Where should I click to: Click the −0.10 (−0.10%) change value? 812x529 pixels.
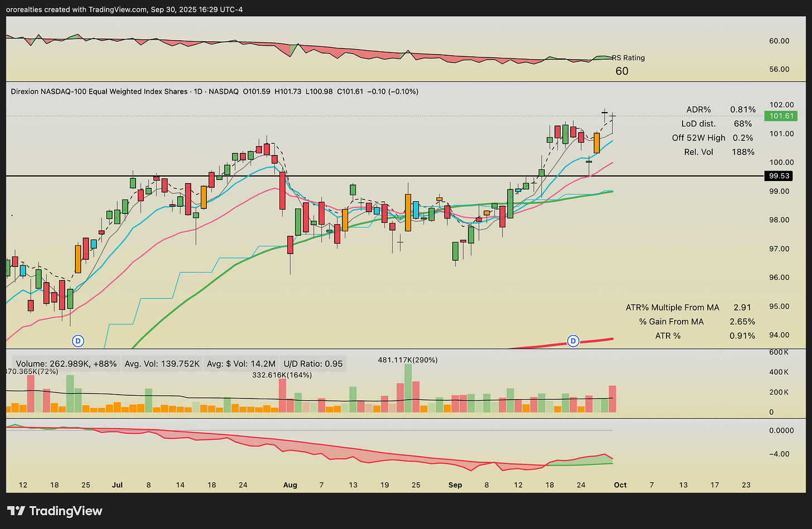394,91
